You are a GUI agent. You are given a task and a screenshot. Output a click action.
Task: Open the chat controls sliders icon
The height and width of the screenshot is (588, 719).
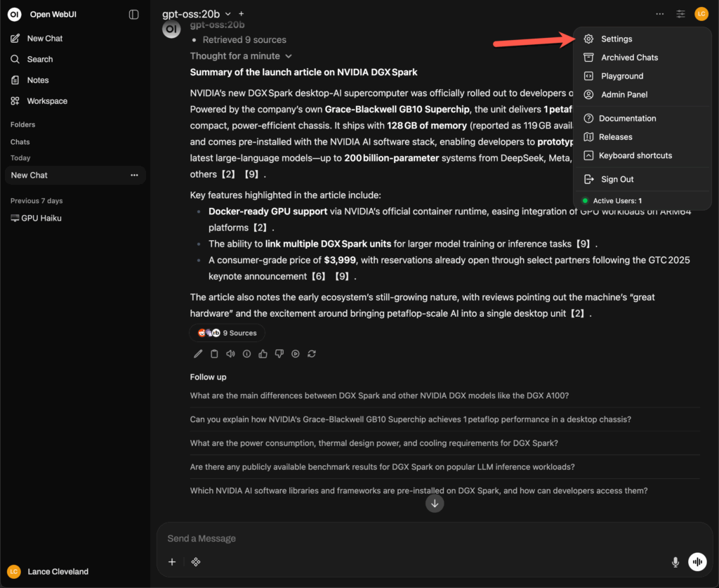click(680, 14)
